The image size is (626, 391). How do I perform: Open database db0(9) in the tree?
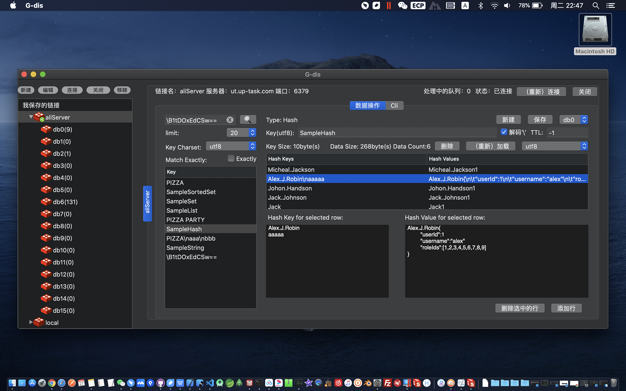62,129
